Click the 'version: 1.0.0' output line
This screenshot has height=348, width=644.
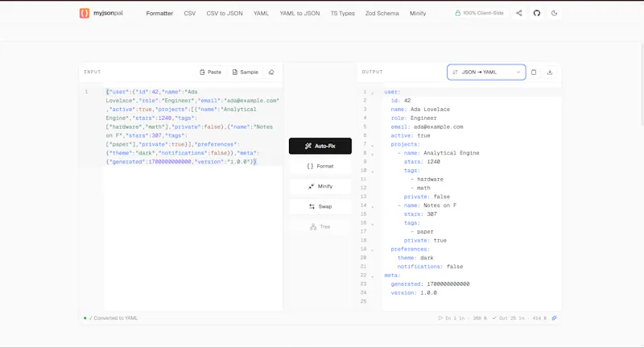[414, 293]
